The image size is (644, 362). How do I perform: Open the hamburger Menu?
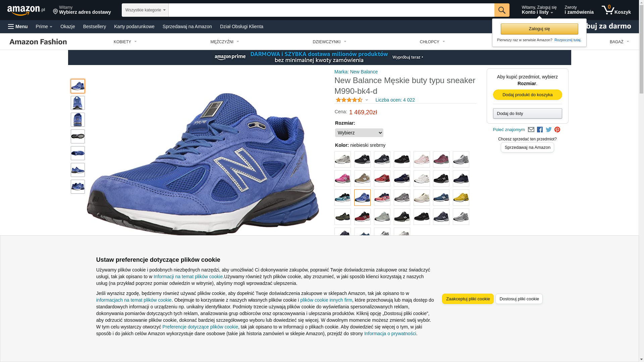click(18, 26)
